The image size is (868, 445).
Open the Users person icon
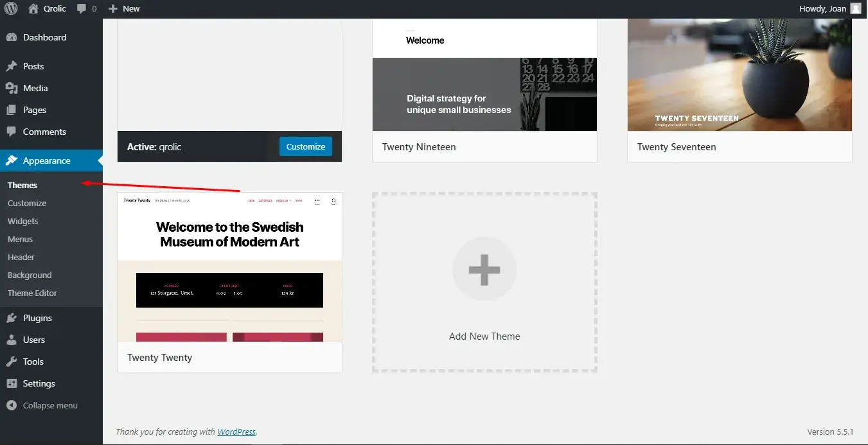(12, 340)
